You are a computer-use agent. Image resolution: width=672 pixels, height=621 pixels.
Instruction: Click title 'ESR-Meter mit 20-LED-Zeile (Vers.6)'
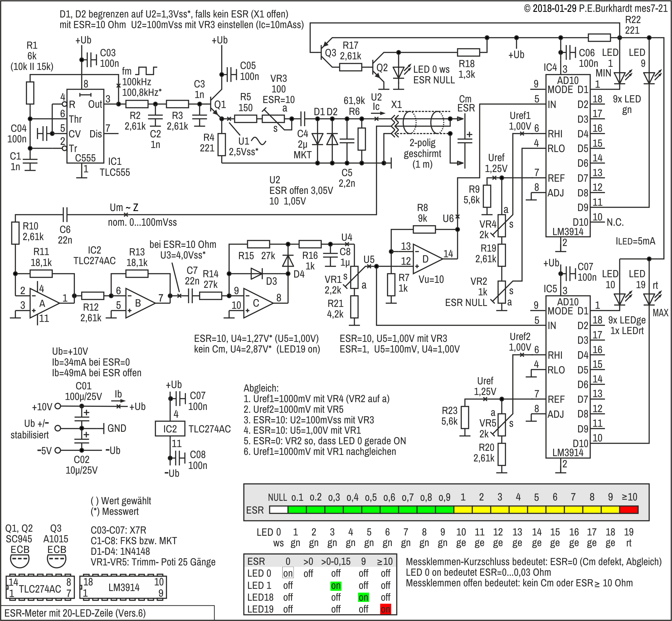pos(75,613)
